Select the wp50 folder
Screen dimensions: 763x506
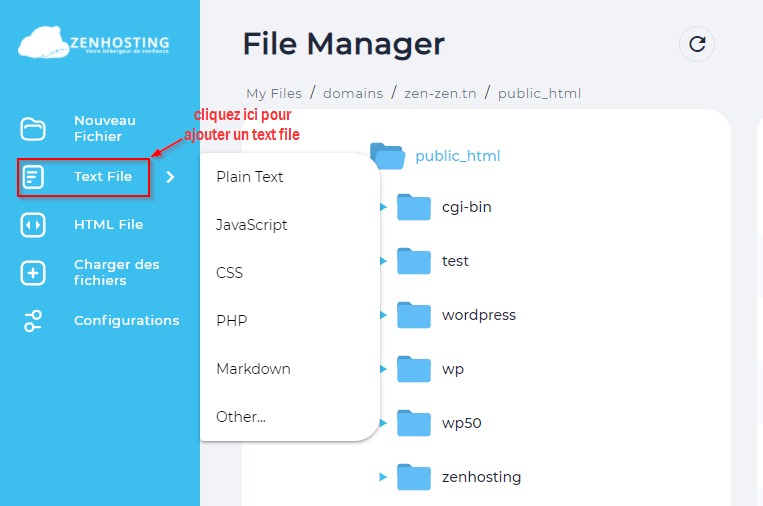461,423
